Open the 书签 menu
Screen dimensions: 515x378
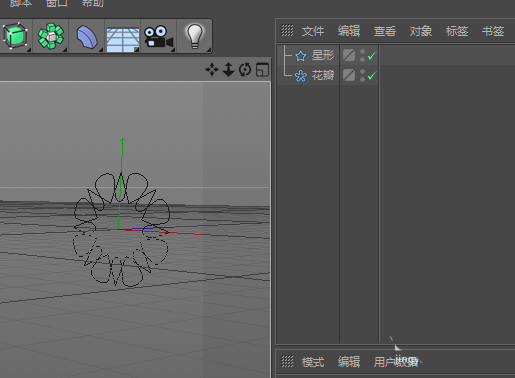point(493,31)
